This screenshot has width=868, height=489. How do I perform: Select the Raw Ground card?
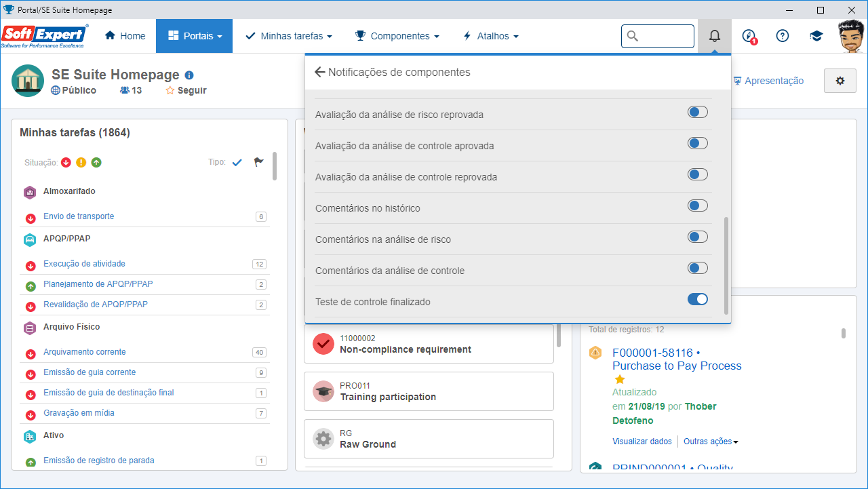click(x=429, y=439)
